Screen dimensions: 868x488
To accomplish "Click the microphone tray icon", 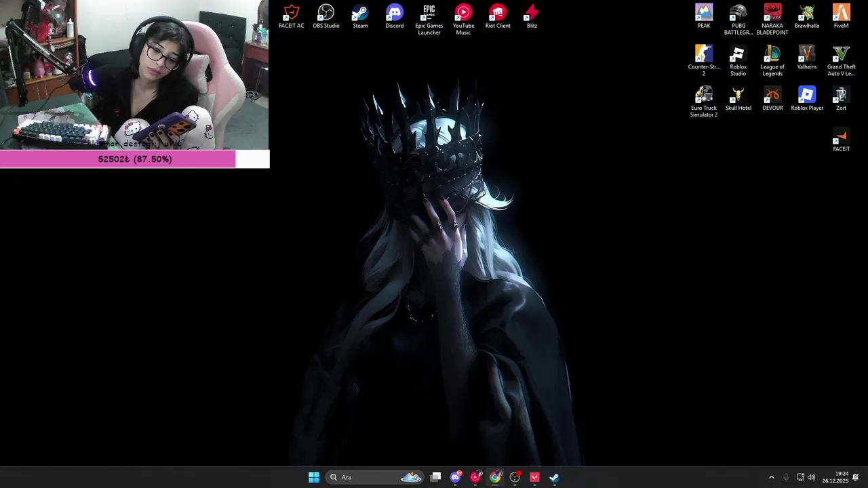I will coord(786,477).
